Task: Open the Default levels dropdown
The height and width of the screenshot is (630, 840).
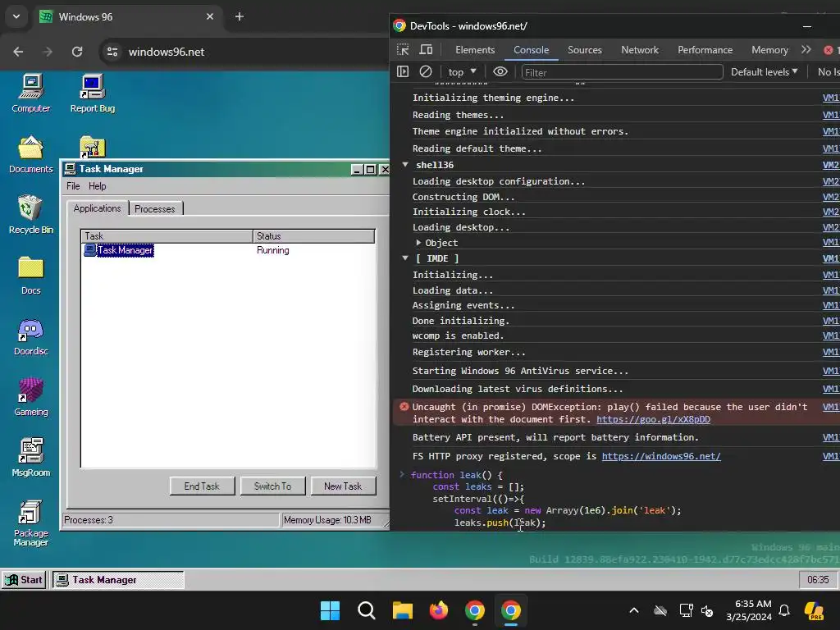Action: (x=765, y=72)
